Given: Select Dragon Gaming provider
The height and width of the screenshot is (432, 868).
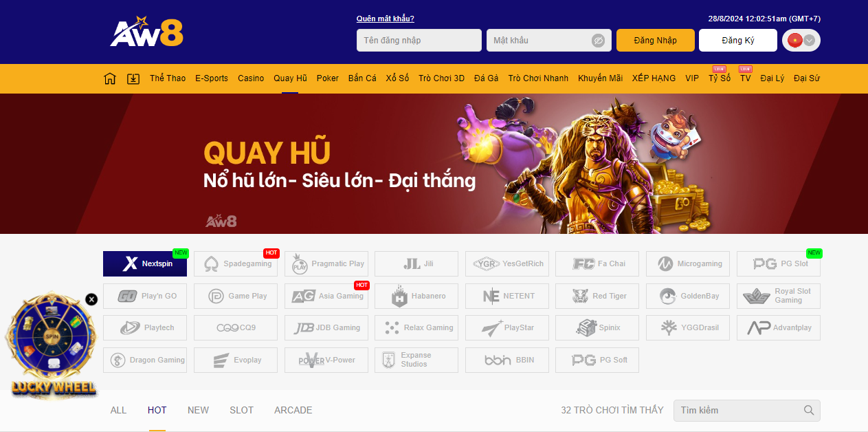Looking at the screenshot, I should tap(145, 360).
